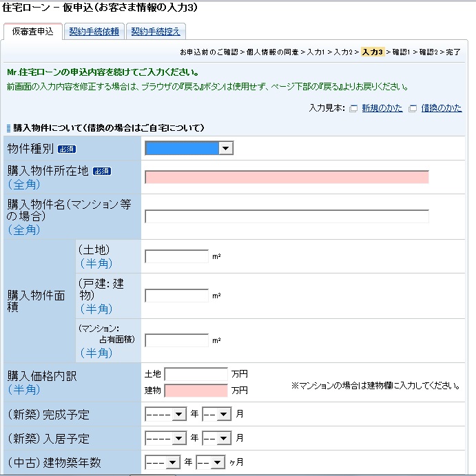Focus the 購入物件名 property name field

287,216
